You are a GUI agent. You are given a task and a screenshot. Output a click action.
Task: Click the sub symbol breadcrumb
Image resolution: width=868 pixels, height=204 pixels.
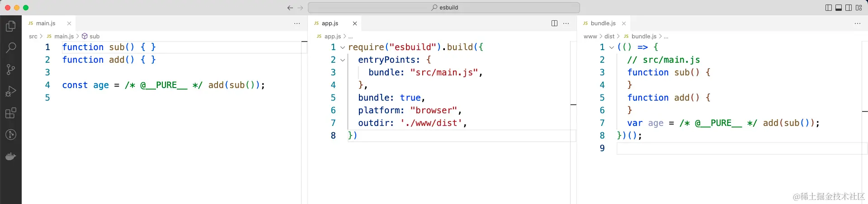point(90,36)
